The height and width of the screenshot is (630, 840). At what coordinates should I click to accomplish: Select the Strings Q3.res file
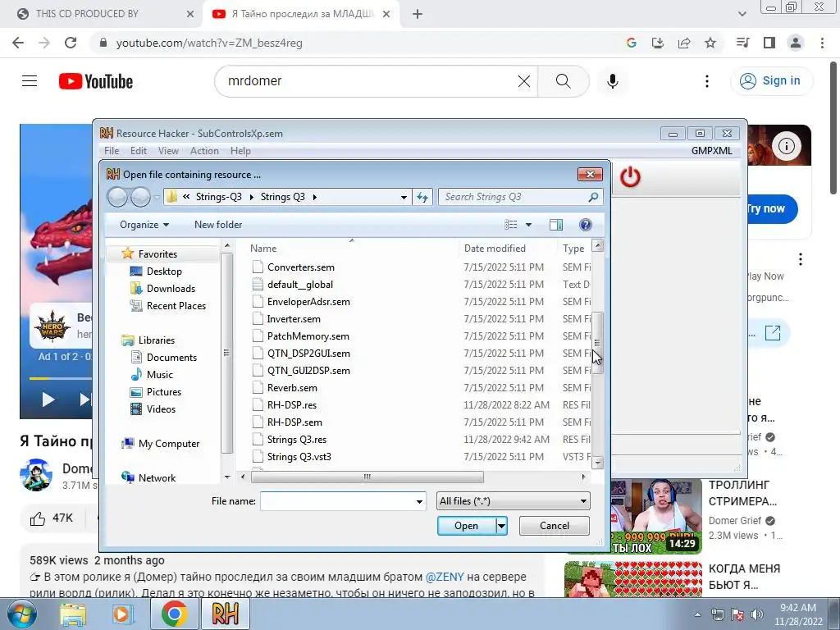297,440
